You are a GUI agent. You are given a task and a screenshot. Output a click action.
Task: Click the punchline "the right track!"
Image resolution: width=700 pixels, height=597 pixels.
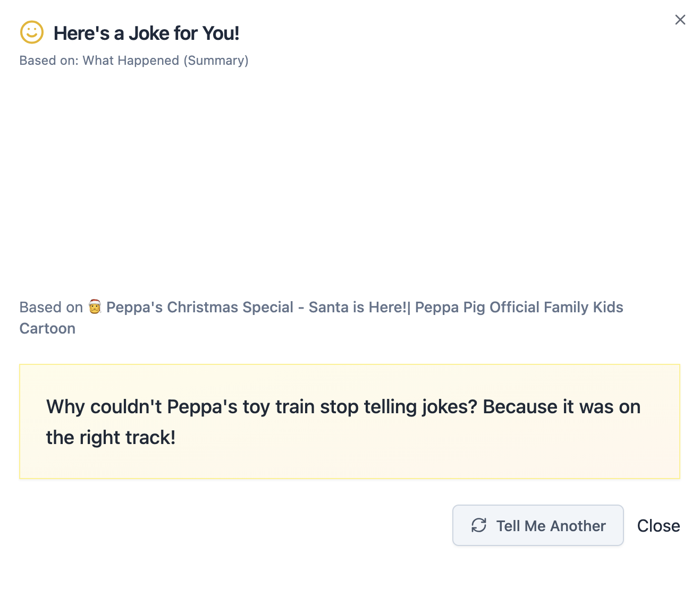(x=111, y=438)
